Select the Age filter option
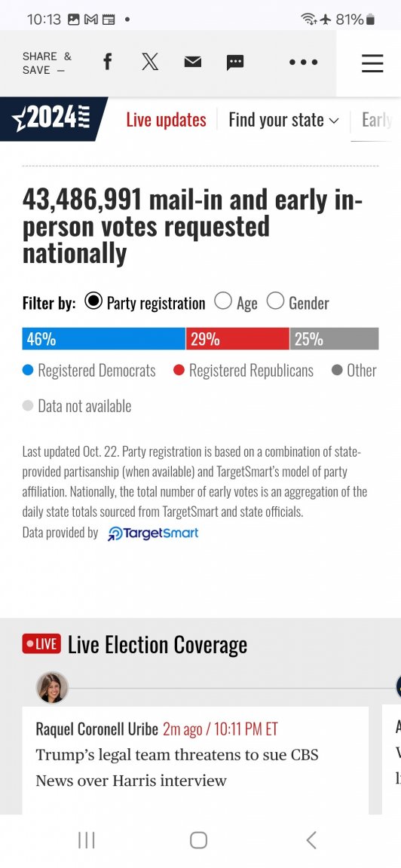Image resolution: width=401 pixels, height=868 pixels. (236, 302)
